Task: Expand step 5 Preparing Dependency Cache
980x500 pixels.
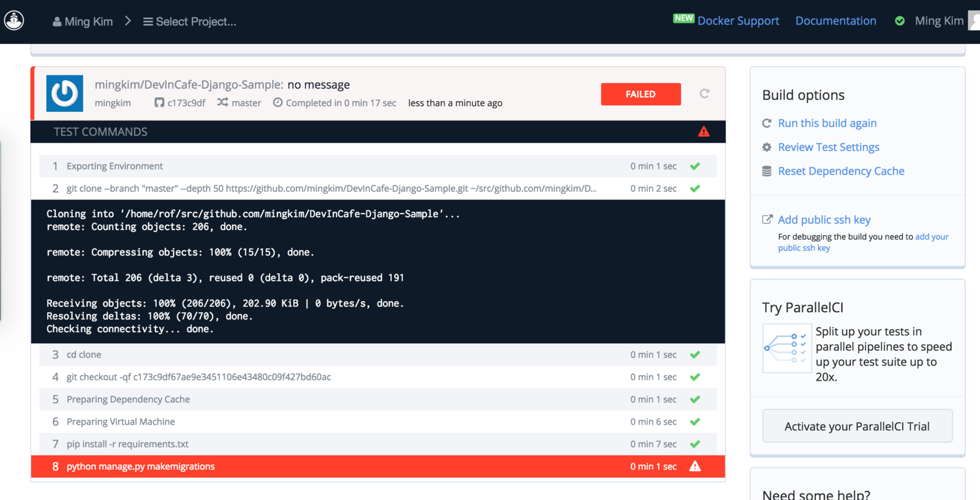Action: pyautogui.click(x=378, y=399)
